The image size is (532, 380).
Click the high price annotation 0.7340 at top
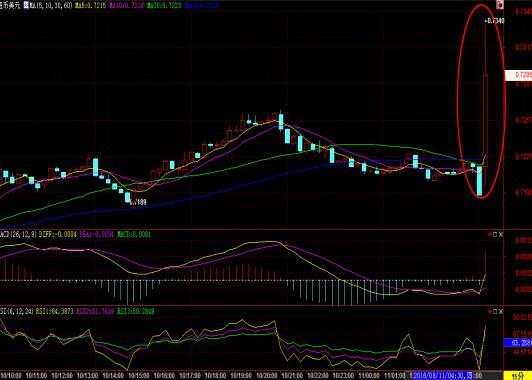495,21
